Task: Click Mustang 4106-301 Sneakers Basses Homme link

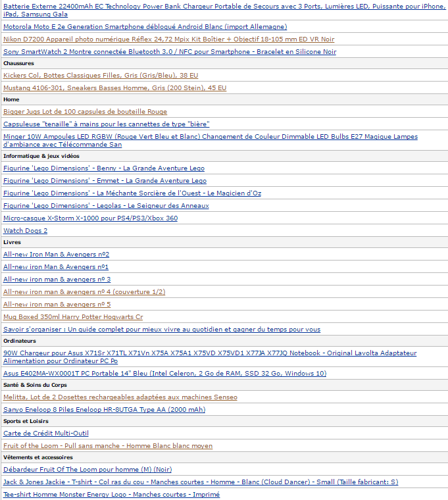Action: click(x=114, y=87)
